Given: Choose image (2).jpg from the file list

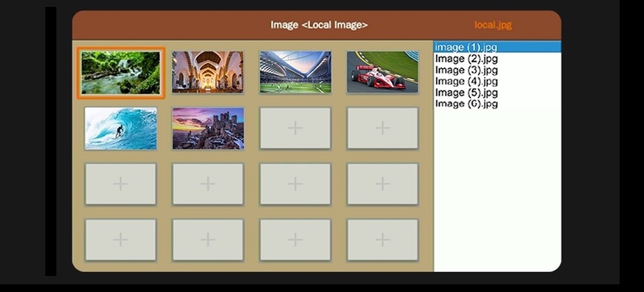Looking at the screenshot, I should click(466, 58).
